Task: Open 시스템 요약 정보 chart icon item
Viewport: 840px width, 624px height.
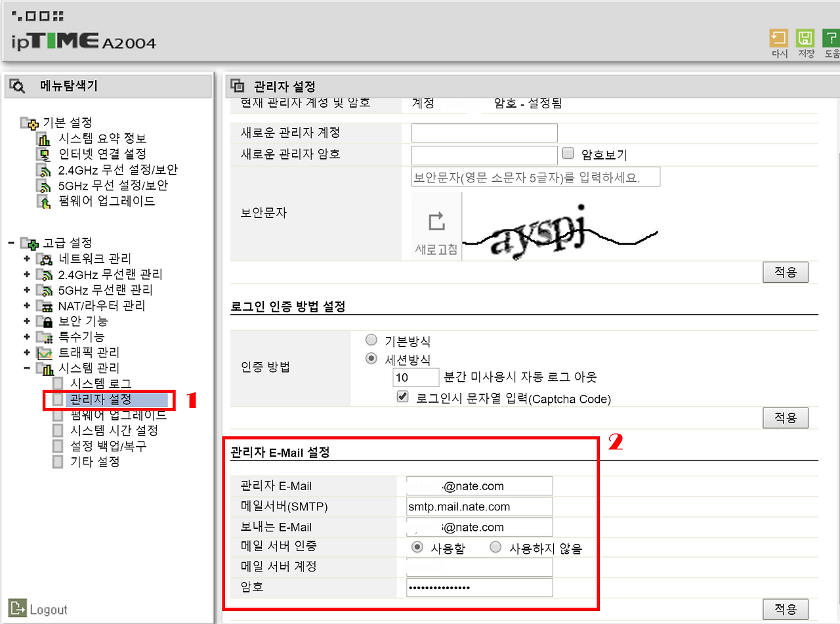Action: point(44,138)
